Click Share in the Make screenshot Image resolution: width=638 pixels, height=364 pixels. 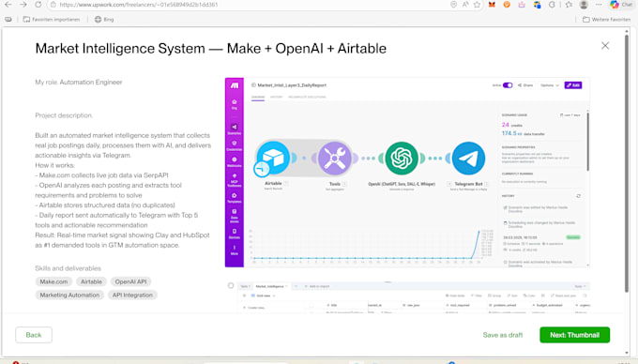point(525,85)
